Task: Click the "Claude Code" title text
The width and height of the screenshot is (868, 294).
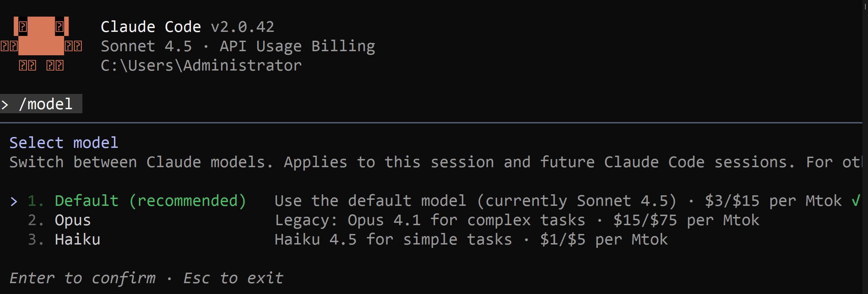Action: pos(151,27)
